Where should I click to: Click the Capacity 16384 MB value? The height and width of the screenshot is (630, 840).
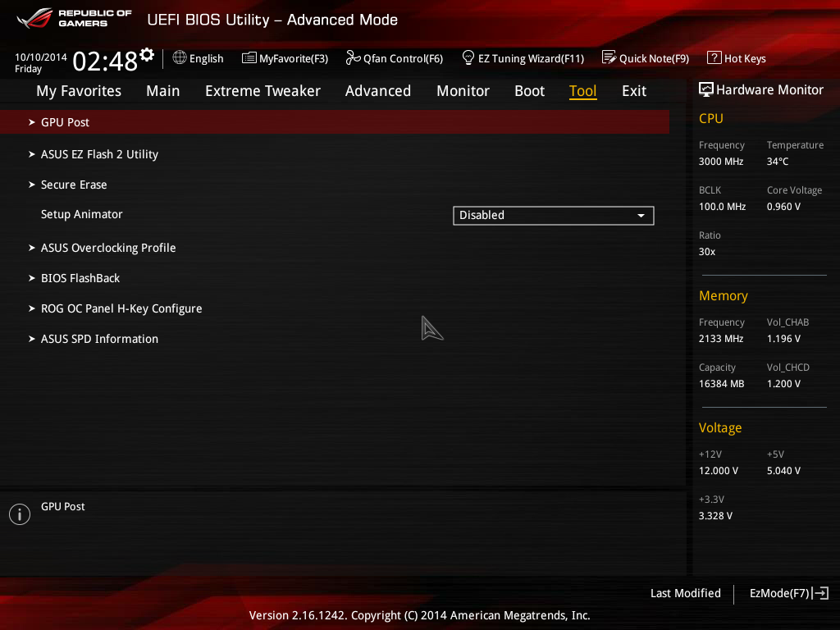722,384
